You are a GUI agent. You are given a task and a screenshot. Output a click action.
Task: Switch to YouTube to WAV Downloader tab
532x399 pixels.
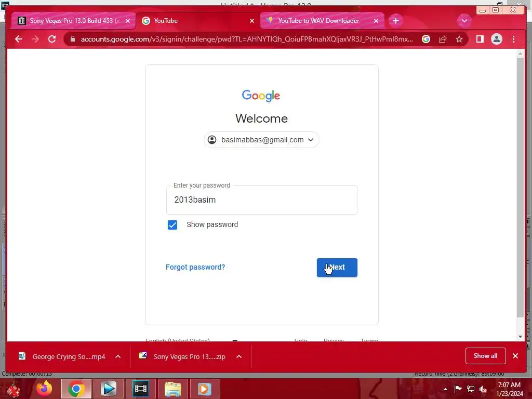click(x=322, y=21)
